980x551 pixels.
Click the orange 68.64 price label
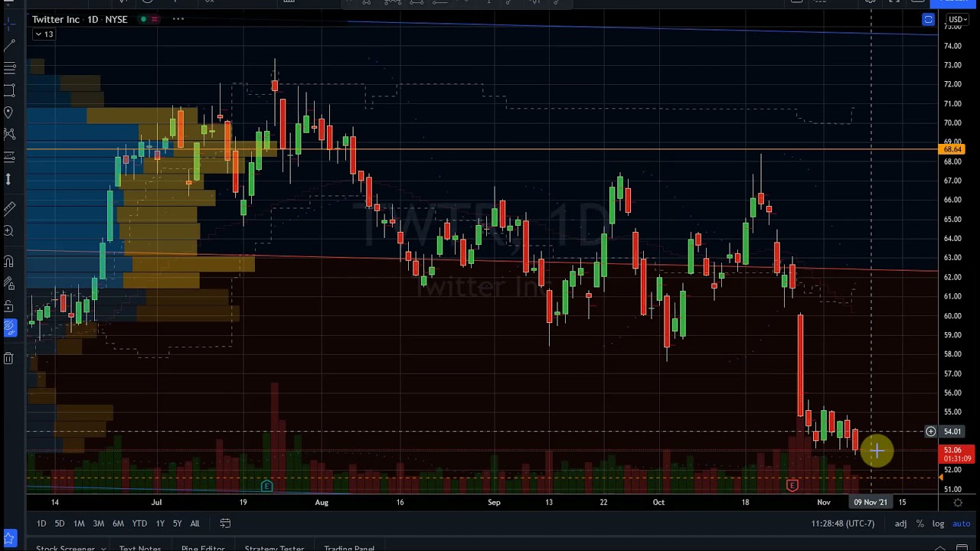(x=952, y=150)
